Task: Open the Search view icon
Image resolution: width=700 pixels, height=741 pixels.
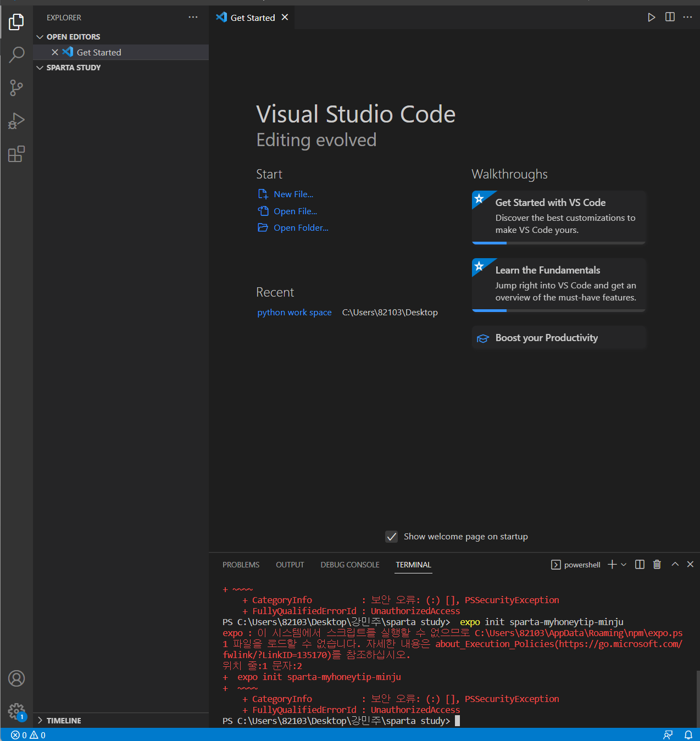Action: (x=16, y=55)
